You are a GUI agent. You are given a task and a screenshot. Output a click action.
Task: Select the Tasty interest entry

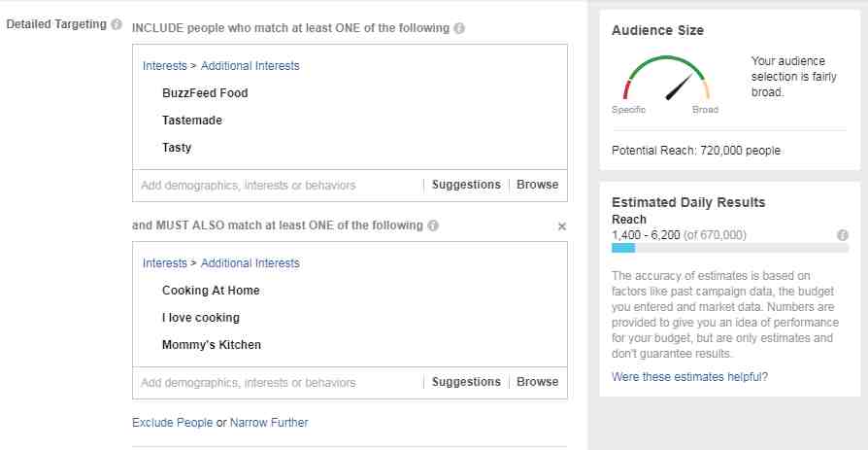pos(177,148)
